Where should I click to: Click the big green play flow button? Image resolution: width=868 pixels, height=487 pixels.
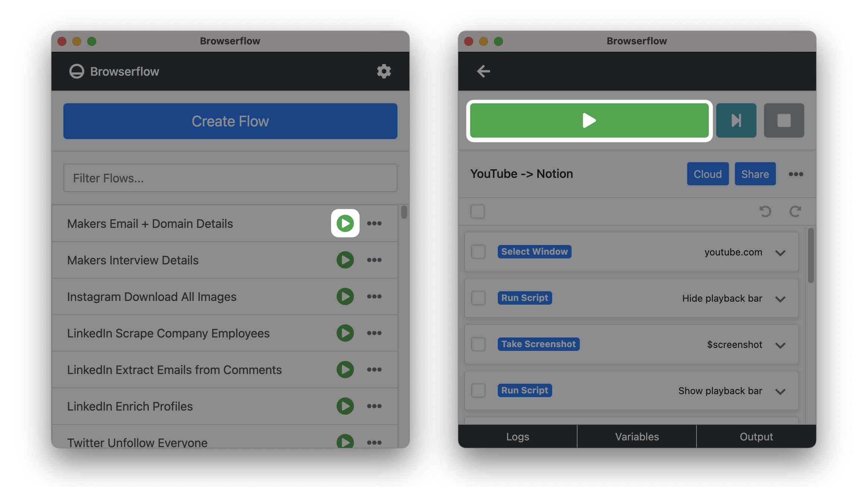coord(589,120)
